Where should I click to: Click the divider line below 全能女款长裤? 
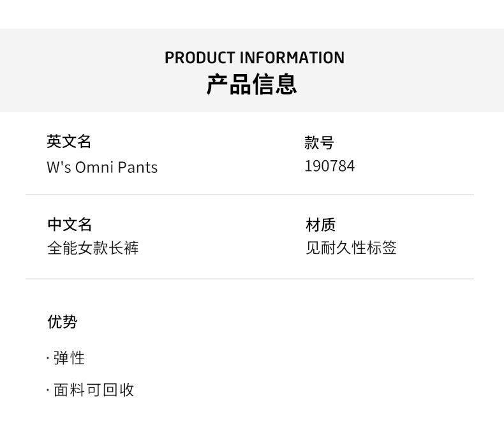tap(249, 279)
